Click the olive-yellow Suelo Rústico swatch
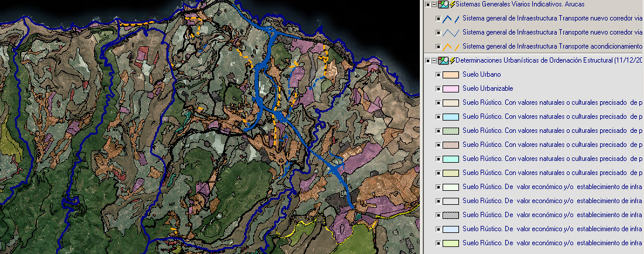The image size is (644, 254). (x=451, y=173)
